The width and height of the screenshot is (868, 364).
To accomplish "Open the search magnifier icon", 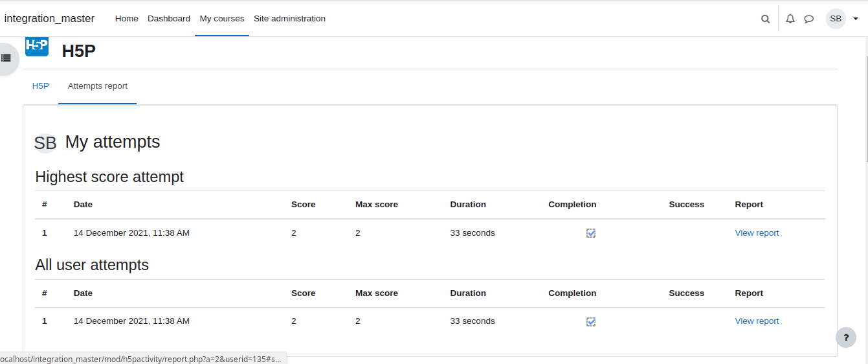I will [x=765, y=19].
